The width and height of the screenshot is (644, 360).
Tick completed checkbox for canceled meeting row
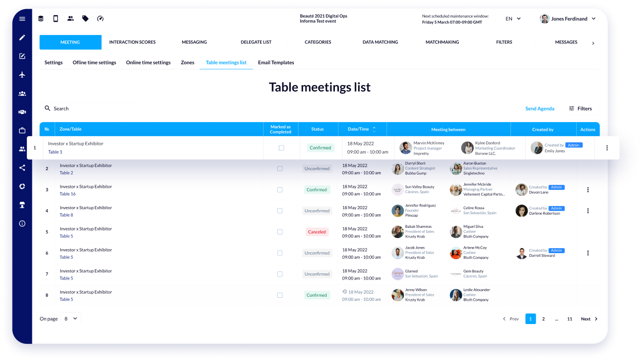tap(280, 232)
